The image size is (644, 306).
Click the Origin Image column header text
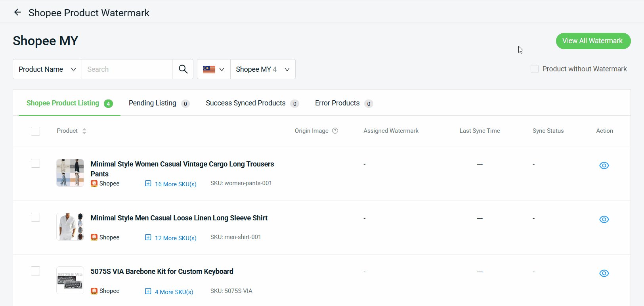coord(311,131)
